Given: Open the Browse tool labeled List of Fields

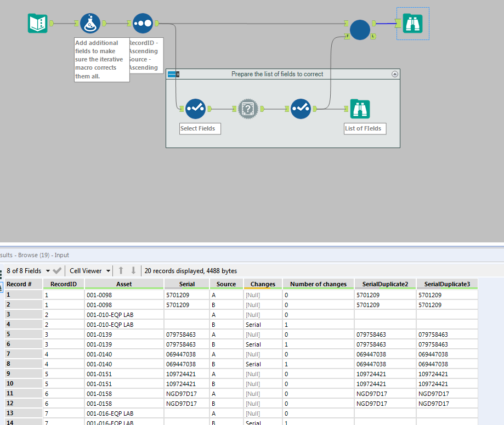Looking at the screenshot, I should click(360, 109).
